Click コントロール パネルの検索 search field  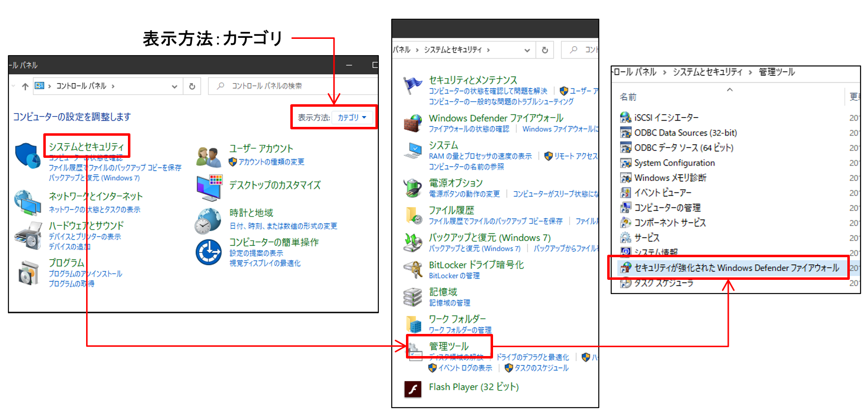pos(293,86)
